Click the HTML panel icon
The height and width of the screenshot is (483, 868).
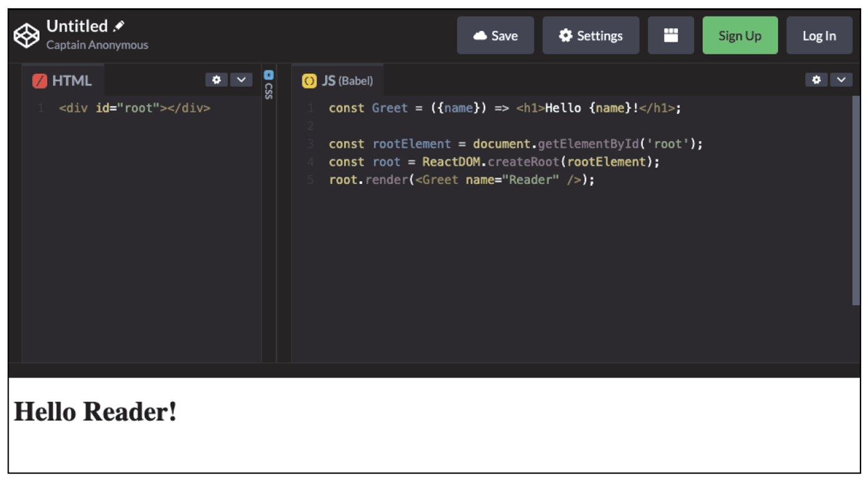[39, 80]
